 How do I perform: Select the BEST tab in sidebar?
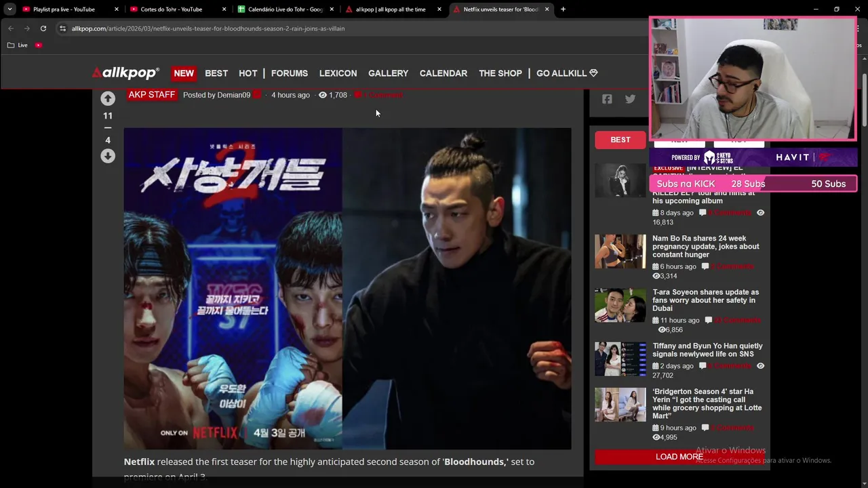point(620,140)
